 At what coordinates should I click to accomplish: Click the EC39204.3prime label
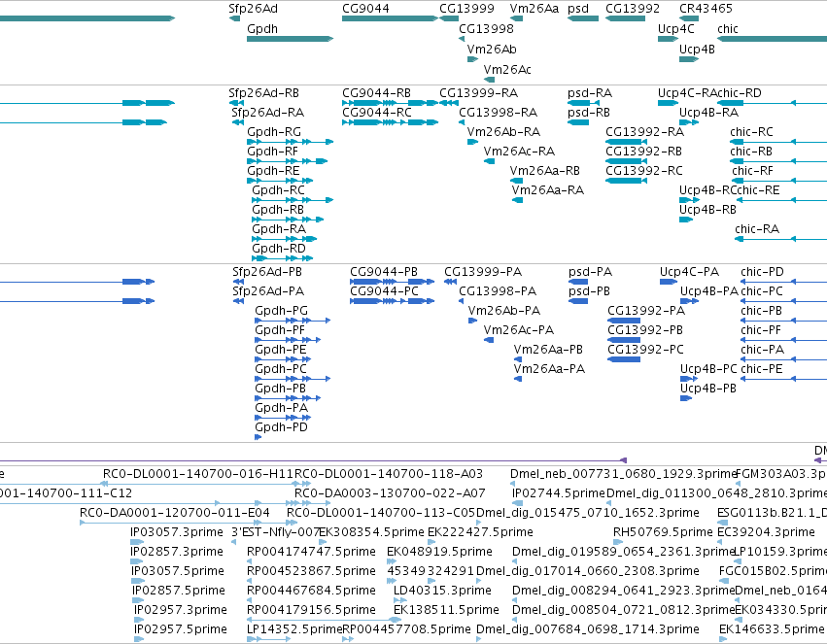point(766,532)
